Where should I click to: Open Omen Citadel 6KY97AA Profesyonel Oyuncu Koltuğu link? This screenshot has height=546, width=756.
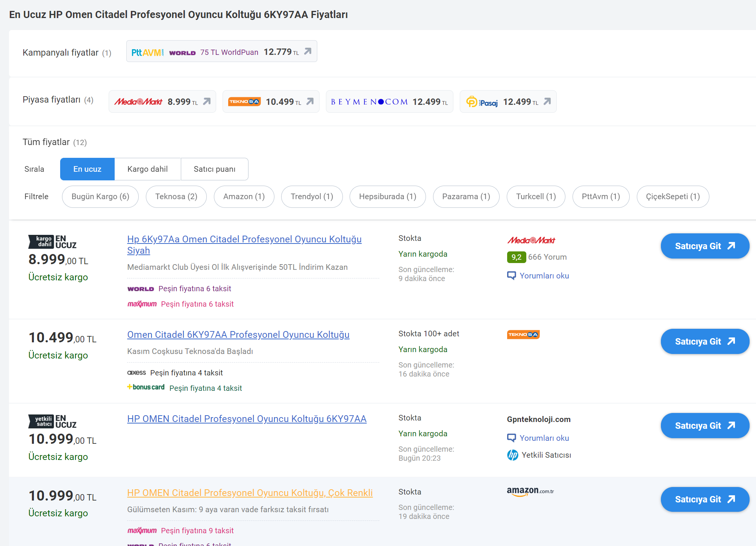click(x=238, y=334)
